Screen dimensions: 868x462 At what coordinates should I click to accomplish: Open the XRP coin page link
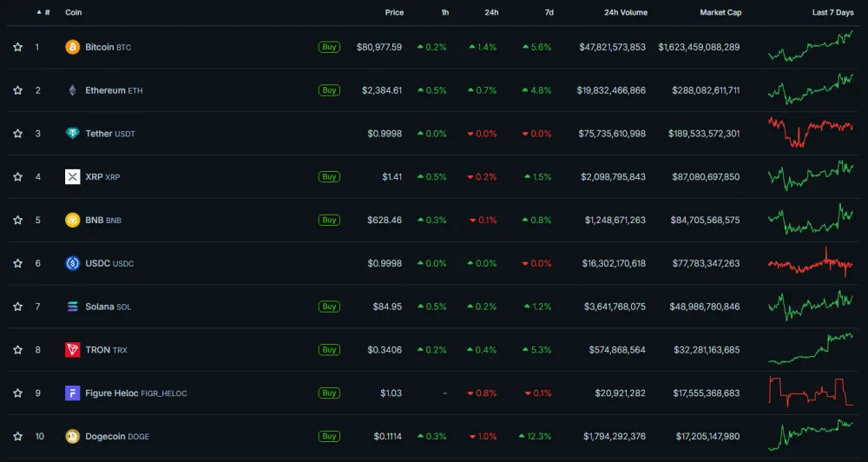coord(102,176)
